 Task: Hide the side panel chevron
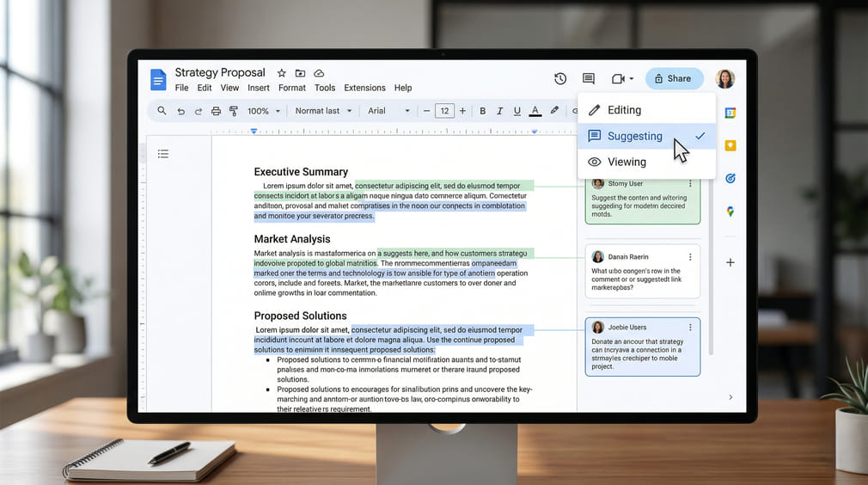click(730, 397)
